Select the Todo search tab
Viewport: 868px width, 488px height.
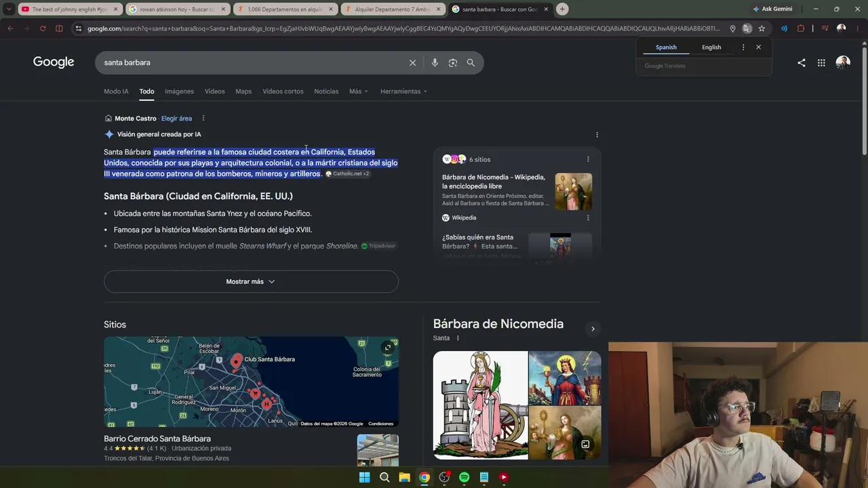point(146,91)
